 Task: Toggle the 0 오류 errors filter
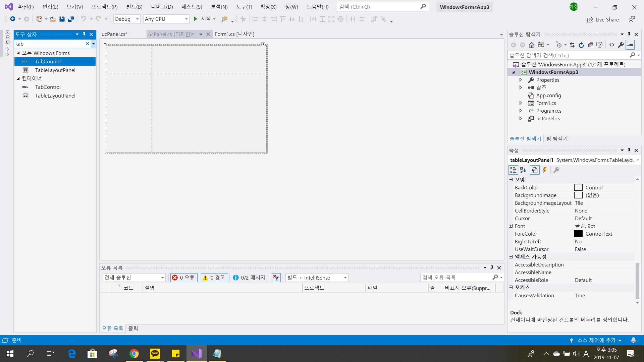pos(183,278)
